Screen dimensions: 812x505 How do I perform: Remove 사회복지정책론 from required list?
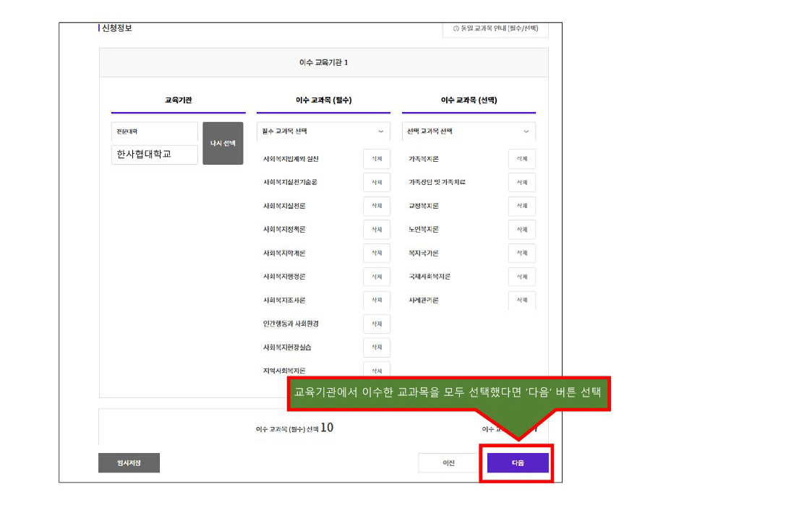(x=377, y=230)
